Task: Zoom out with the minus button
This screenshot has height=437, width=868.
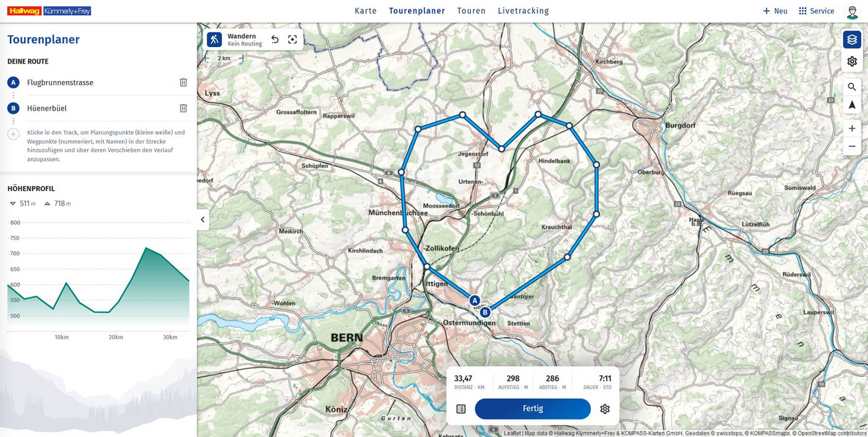Action: (x=852, y=146)
